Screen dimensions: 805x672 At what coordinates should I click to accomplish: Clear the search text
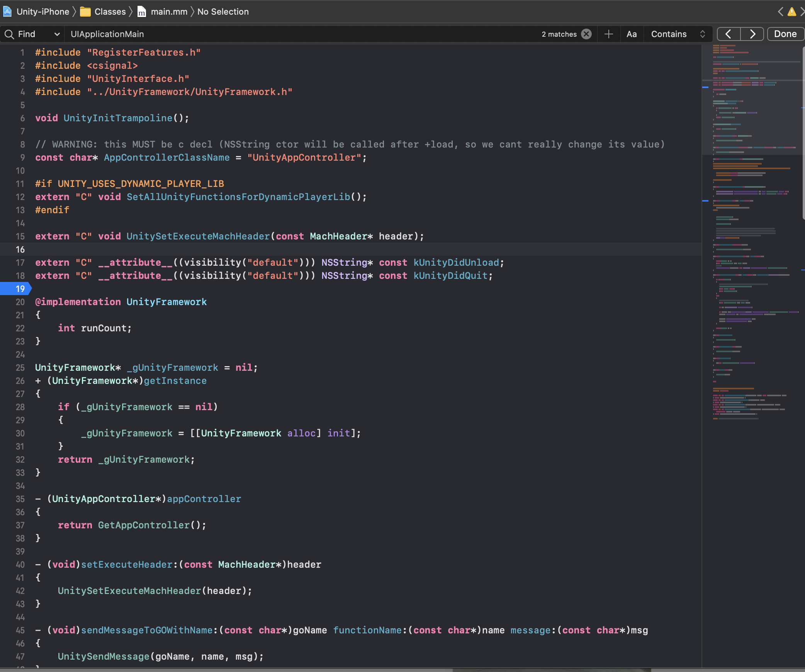(586, 34)
